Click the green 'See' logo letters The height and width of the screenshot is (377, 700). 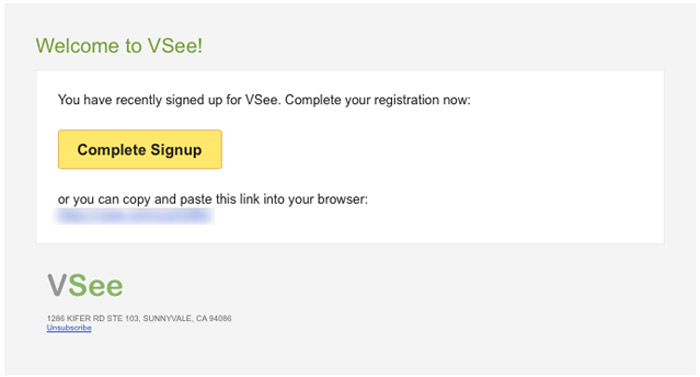(96, 285)
